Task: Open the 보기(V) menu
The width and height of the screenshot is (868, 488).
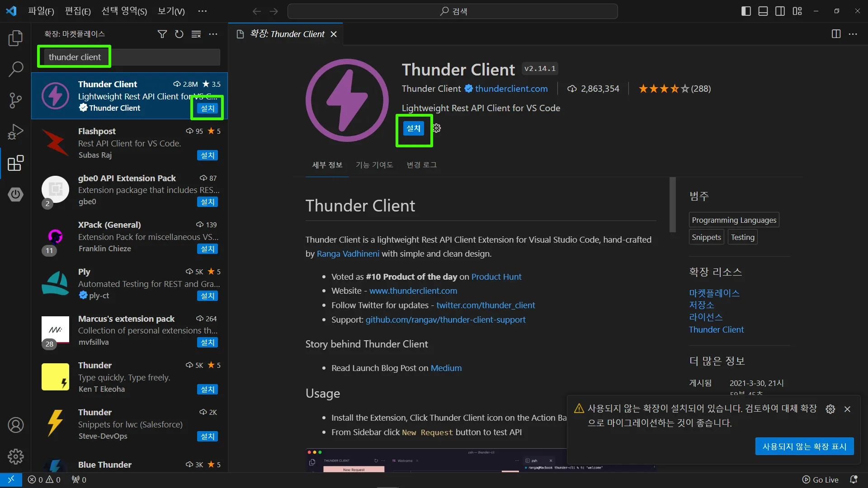Action: point(171,11)
